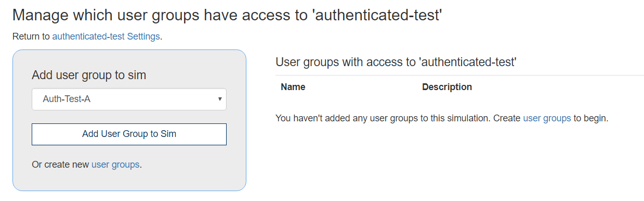Open the authenticated-test Settings link
The image size is (644, 201).
pyautogui.click(x=106, y=37)
